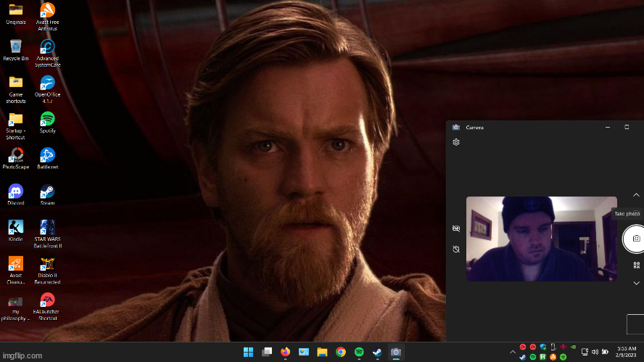Open Camera settings gear
The image size is (644, 362).
click(x=456, y=142)
